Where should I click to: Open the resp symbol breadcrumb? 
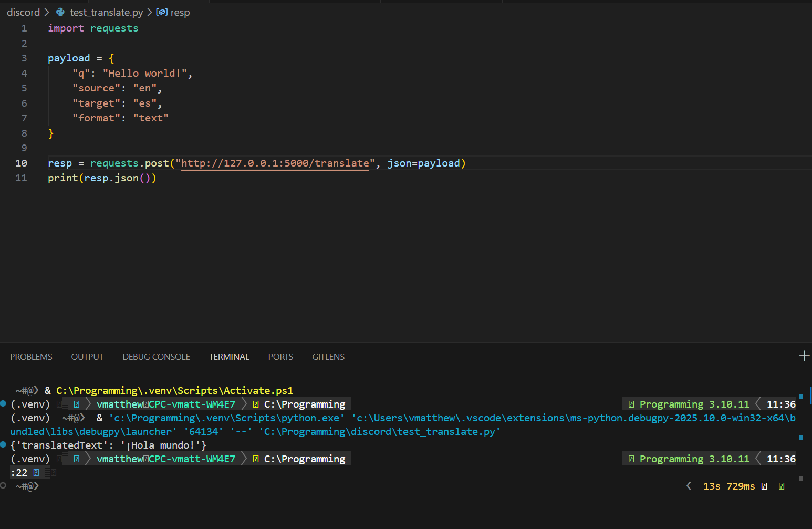(x=180, y=12)
